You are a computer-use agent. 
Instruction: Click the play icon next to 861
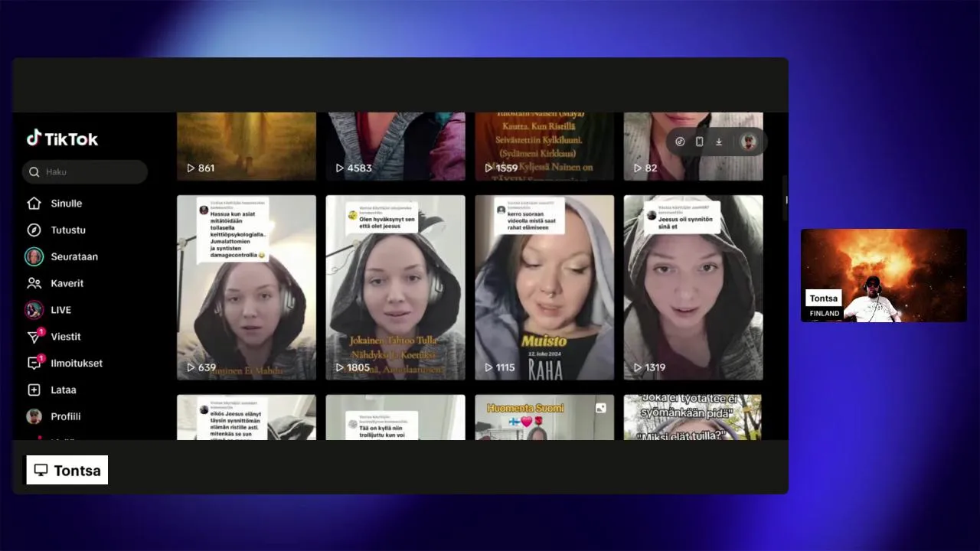tap(191, 168)
